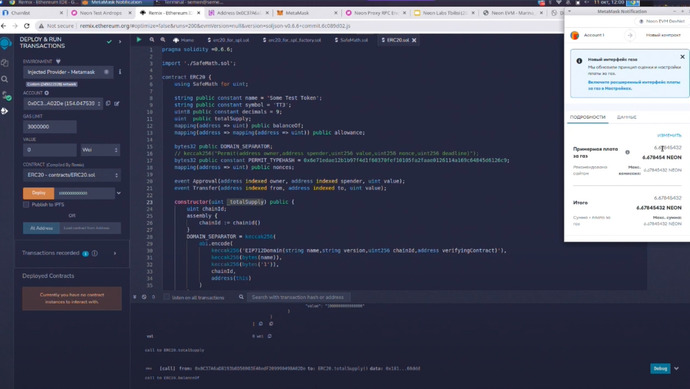Click the terminal collapse arrows icon
The width and height of the screenshot is (690, 389).
pyautogui.click(x=135, y=297)
